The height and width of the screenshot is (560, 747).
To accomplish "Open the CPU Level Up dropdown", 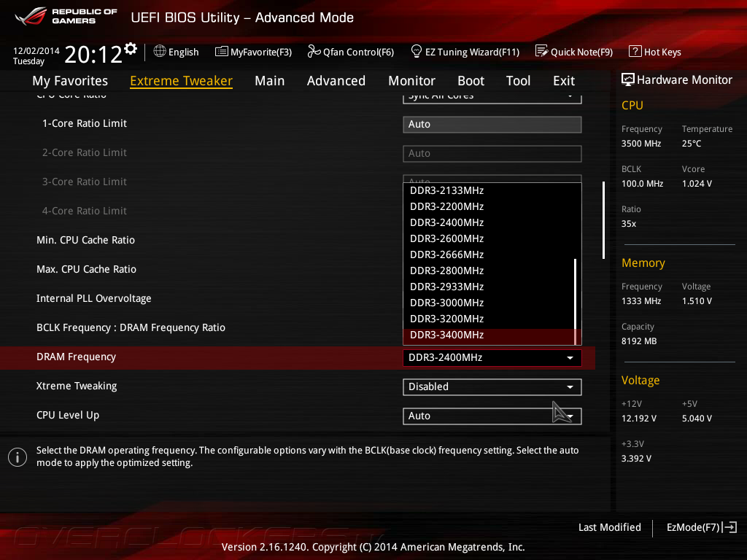I will coord(492,416).
